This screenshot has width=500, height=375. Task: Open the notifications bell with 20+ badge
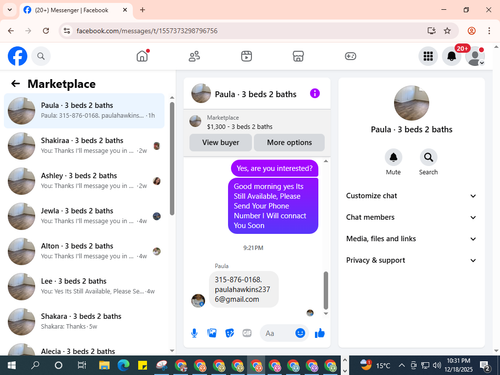tap(452, 56)
